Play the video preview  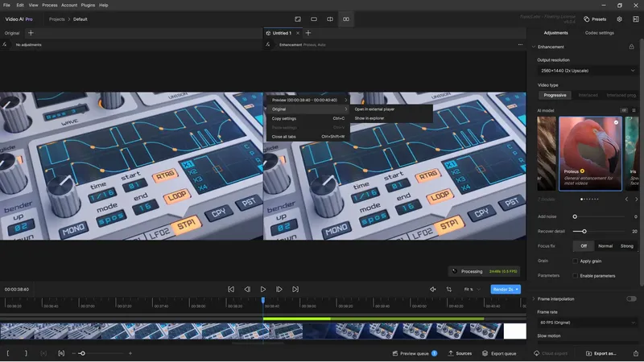(263, 290)
